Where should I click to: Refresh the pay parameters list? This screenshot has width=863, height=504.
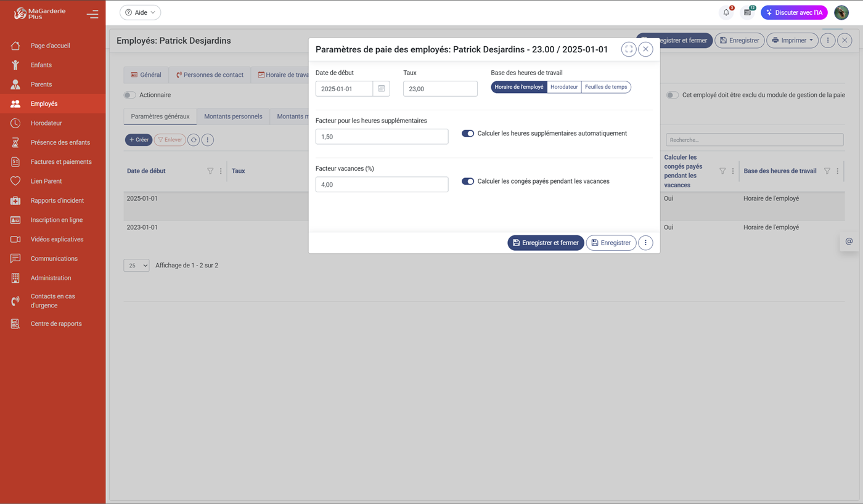click(x=194, y=139)
